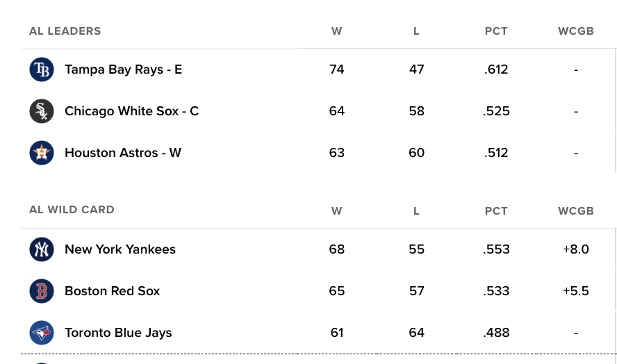
Task: Select the L column header in AL Wild Card
Action: pyautogui.click(x=416, y=211)
